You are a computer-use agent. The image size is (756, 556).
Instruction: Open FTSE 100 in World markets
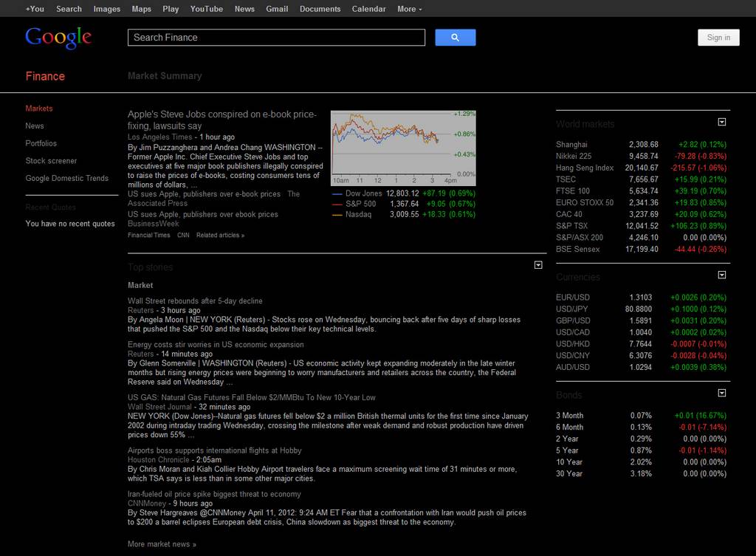(x=573, y=191)
